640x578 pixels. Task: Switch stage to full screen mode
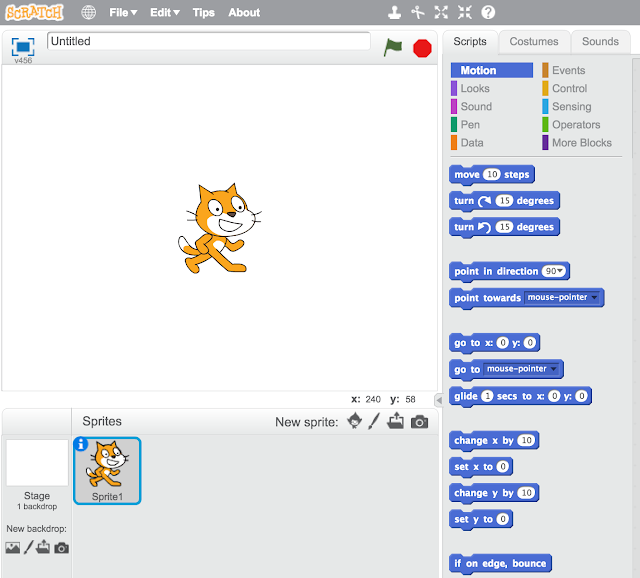click(23, 47)
